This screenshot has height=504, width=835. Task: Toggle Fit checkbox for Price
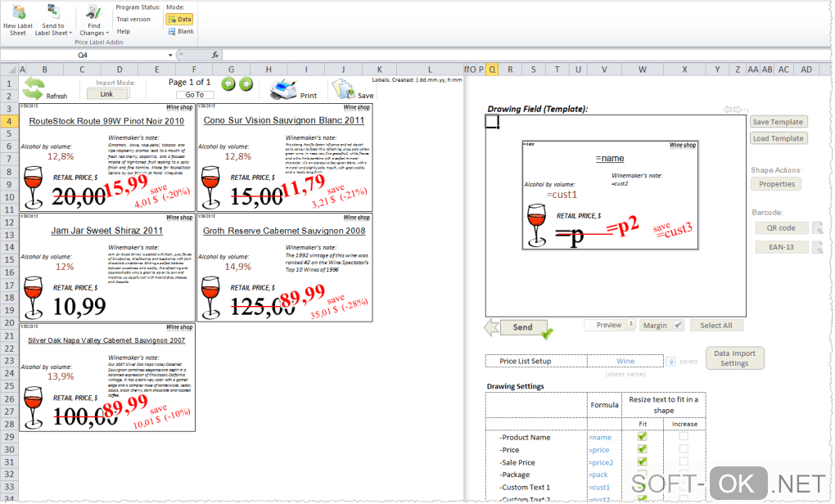click(x=643, y=449)
